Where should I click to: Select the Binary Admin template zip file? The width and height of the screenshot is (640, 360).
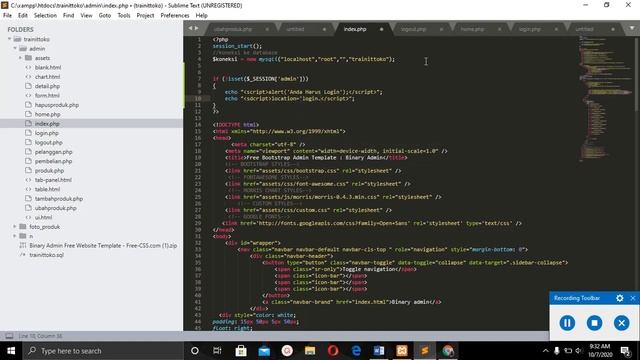coord(103,246)
